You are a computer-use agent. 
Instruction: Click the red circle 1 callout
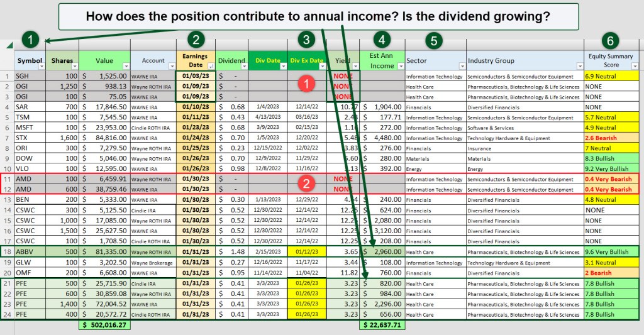click(306, 83)
